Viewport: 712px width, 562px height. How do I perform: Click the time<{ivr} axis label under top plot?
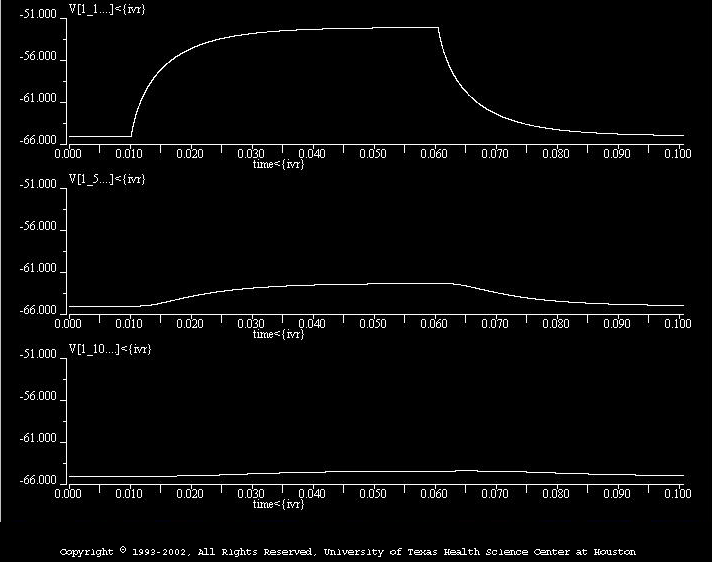(278, 163)
